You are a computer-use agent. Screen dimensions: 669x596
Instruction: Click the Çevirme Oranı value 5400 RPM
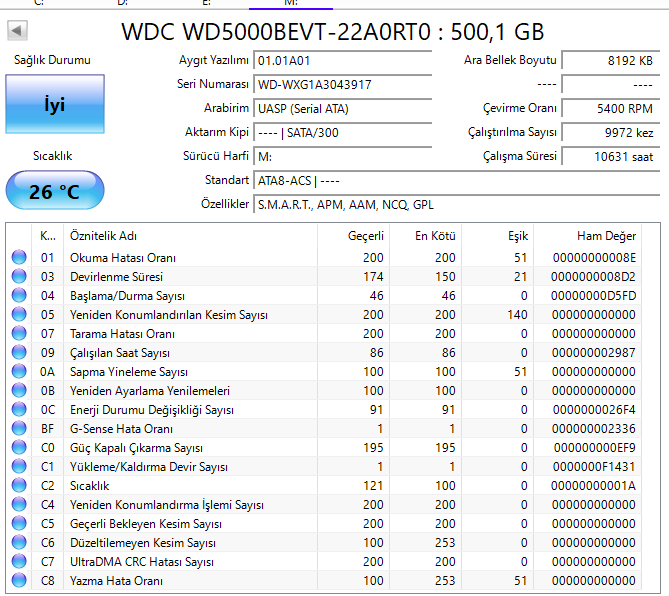(x=611, y=109)
